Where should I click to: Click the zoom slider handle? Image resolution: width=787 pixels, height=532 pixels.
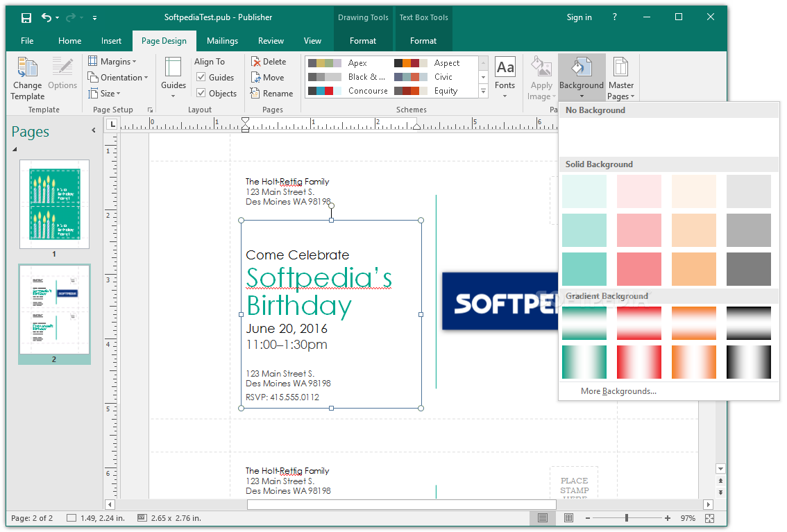(627, 518)
